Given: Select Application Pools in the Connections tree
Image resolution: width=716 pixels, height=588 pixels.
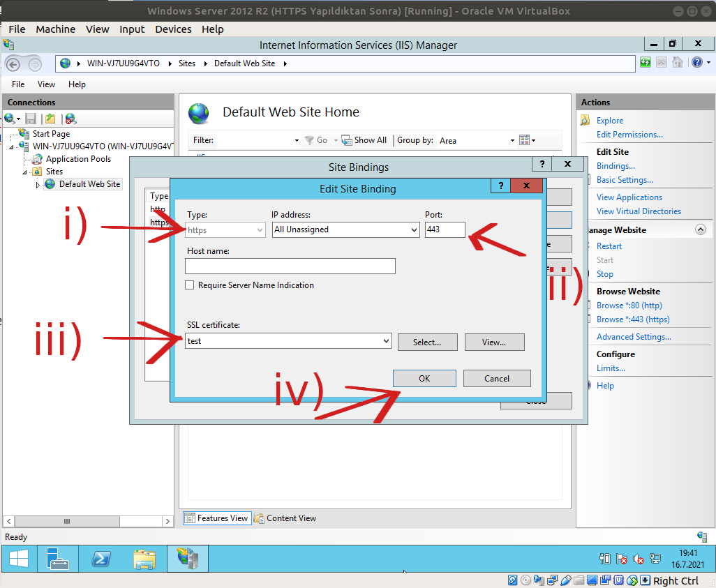Looking at the screenshot, I should coord(78,159).
